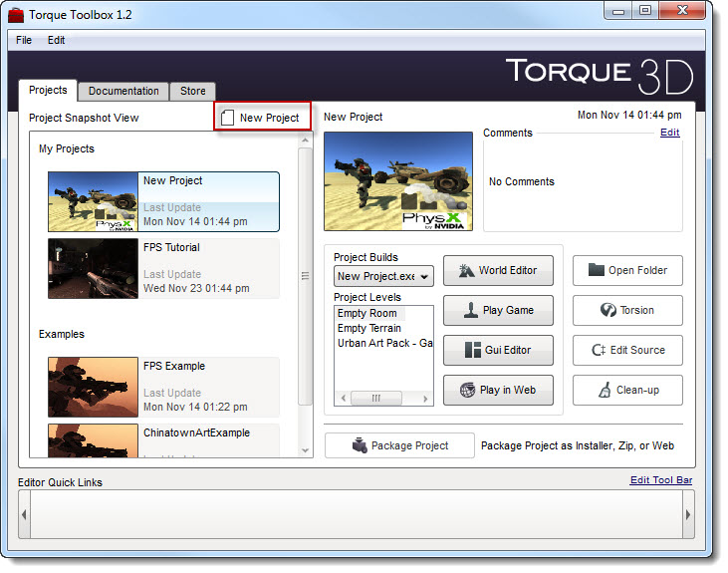The image size is (728, 573).
Task: Open the Edit menu
Action: pyautogui.click(x=56, y=41)
